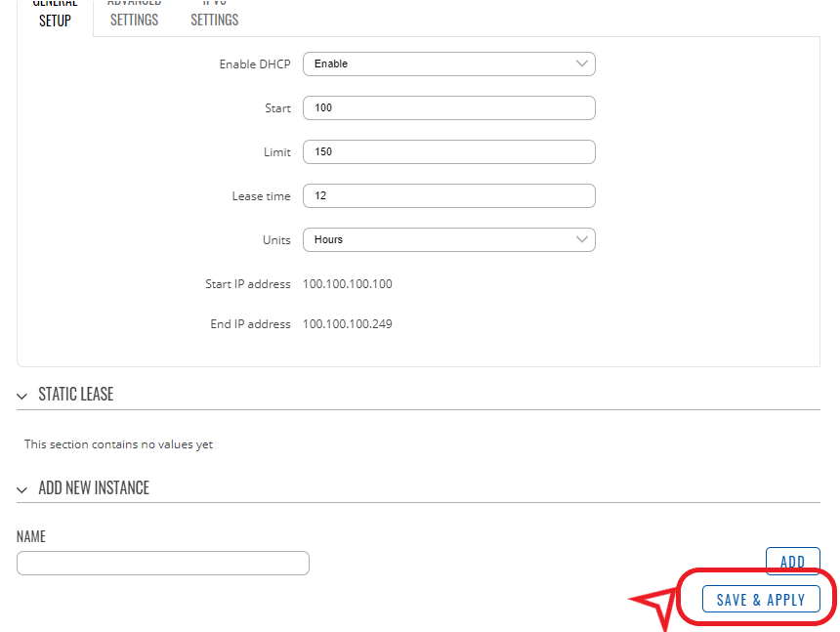Image resolution: width=840 pixels, height=632 pixels.
Task: Select the Lease time input box
Action: point(448,195)
